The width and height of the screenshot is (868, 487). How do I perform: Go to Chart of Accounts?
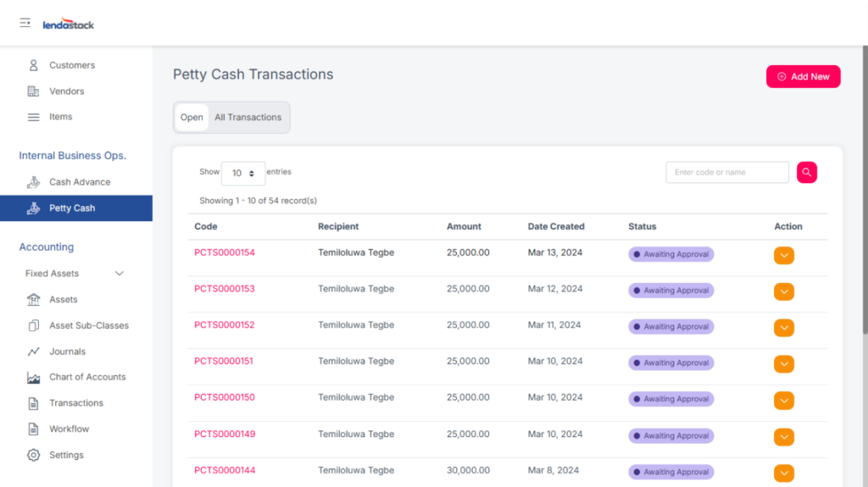(87, 377)
